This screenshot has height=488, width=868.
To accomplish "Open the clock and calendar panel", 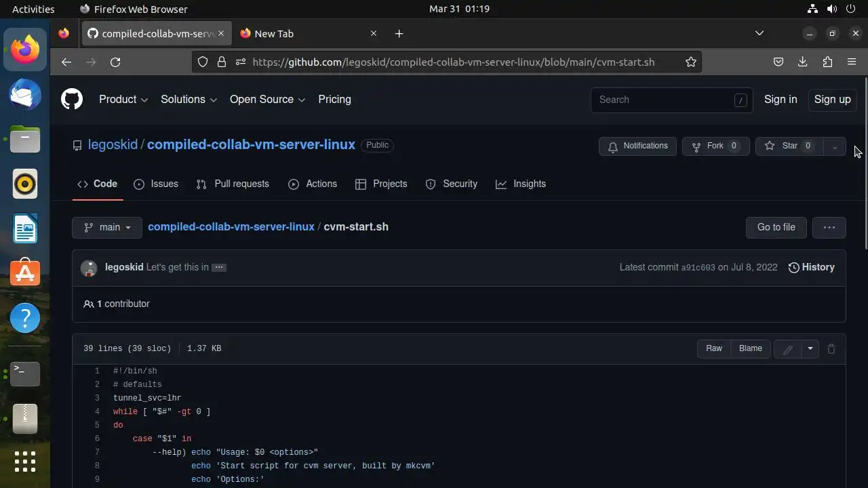I will 459,9.
